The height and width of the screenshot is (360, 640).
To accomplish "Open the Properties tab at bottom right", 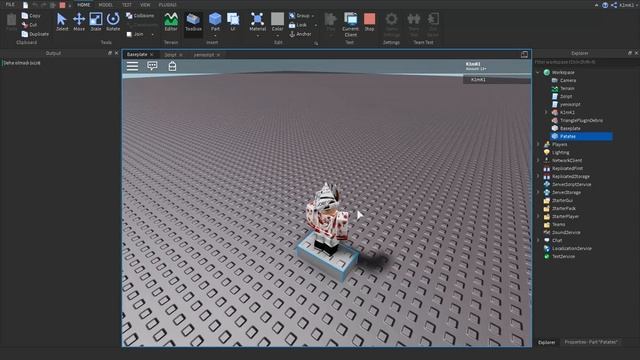I will (x=591, y=342).
